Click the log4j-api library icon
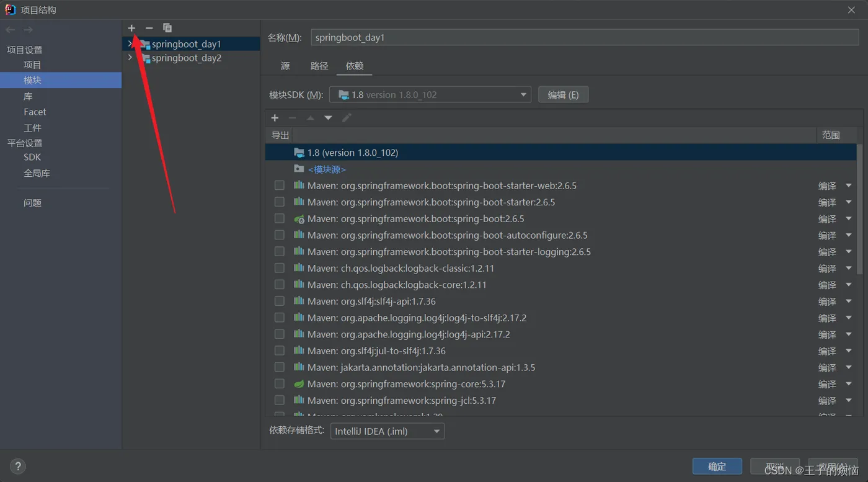This screenshot has width=868, height=482. click(x=299, y=334)
